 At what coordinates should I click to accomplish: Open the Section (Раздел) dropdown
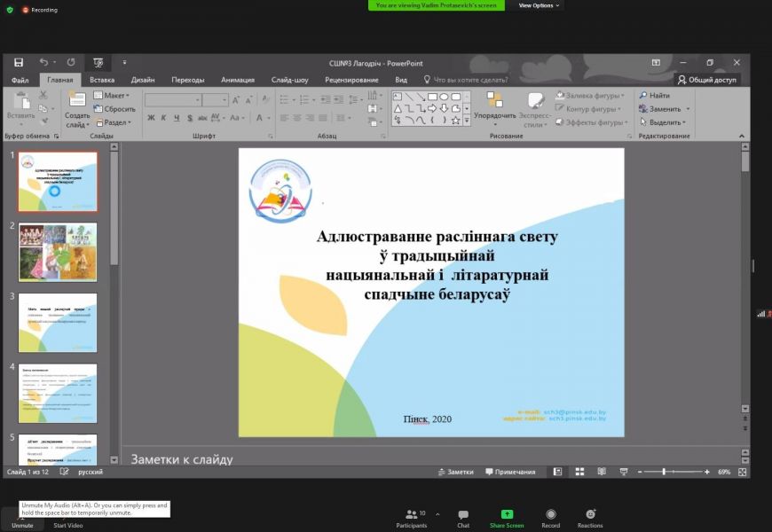[x=114, y=122]
